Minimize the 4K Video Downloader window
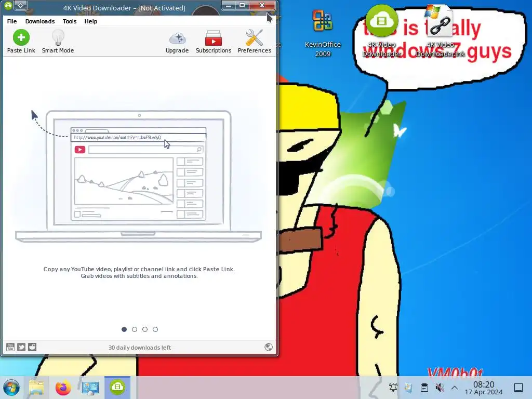The image size is (532, 399). (229, 5)
